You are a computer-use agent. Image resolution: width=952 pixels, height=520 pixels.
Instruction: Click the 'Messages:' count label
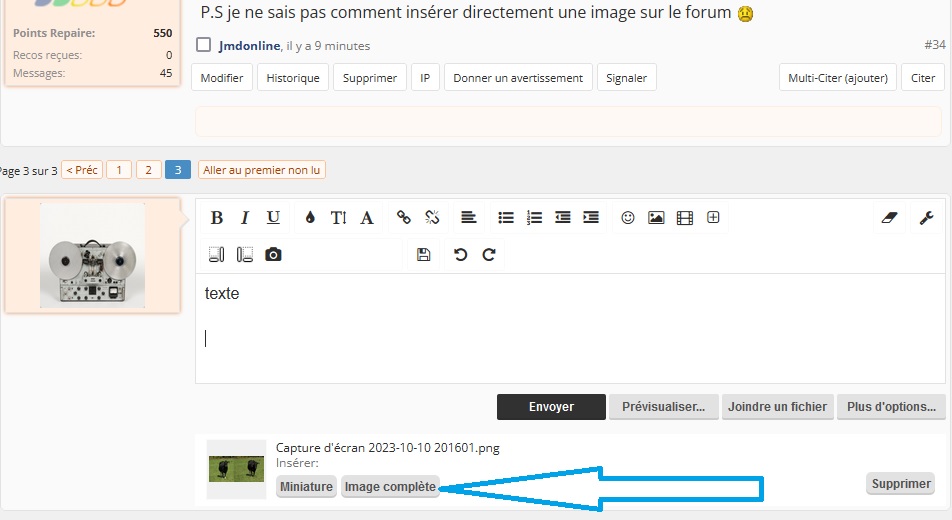[39, 73]
